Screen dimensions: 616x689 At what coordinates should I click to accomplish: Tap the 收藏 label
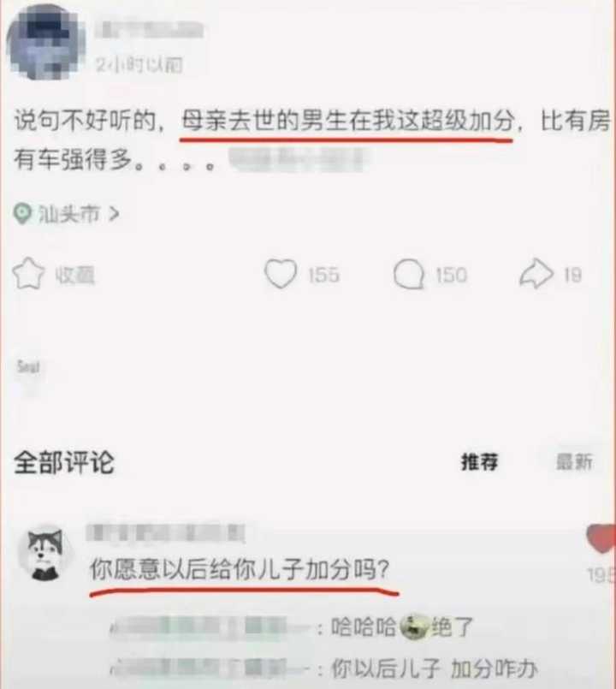point(74,275)
